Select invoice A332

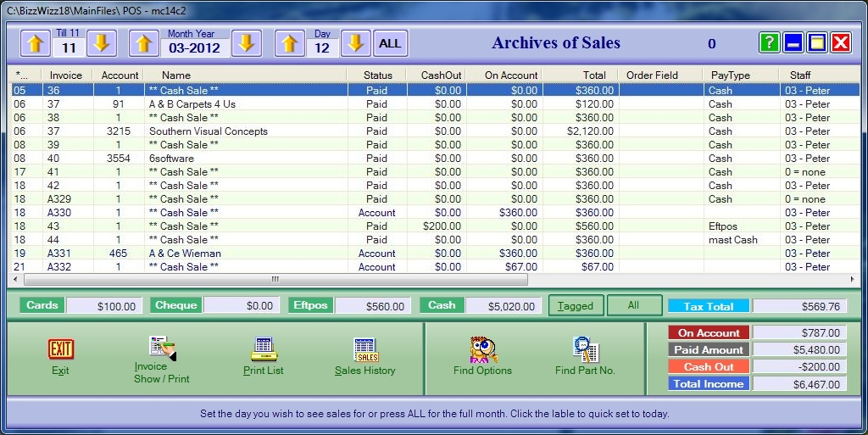pyautogui.click(x=436, y=267)
